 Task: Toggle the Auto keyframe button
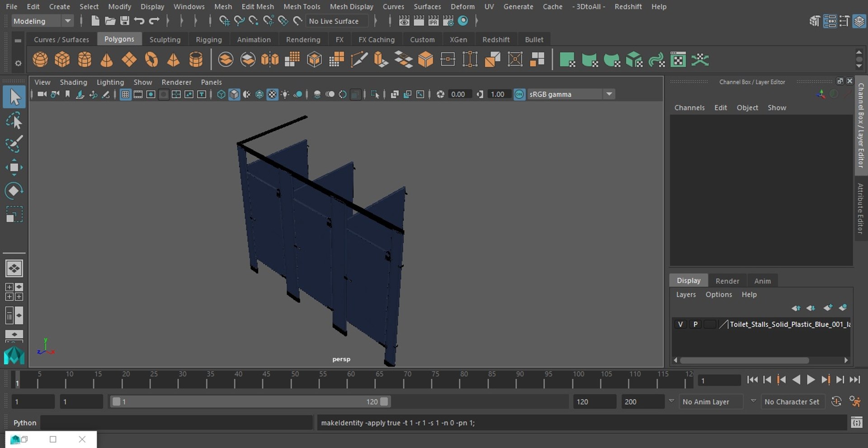coord(836,401)
